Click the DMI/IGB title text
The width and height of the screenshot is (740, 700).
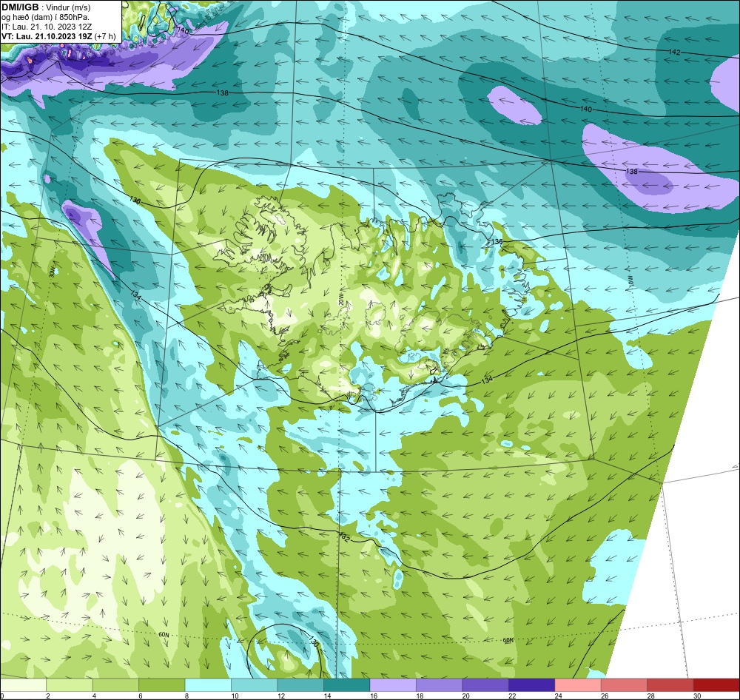[20, 7]
